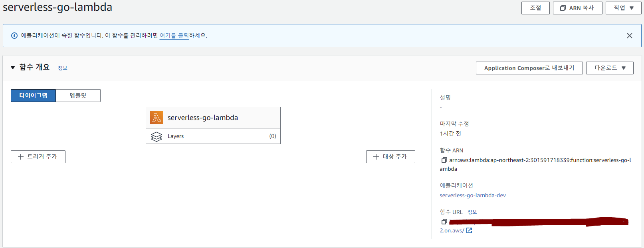Click the 1시간 전 last-modified value

point(450,134)
